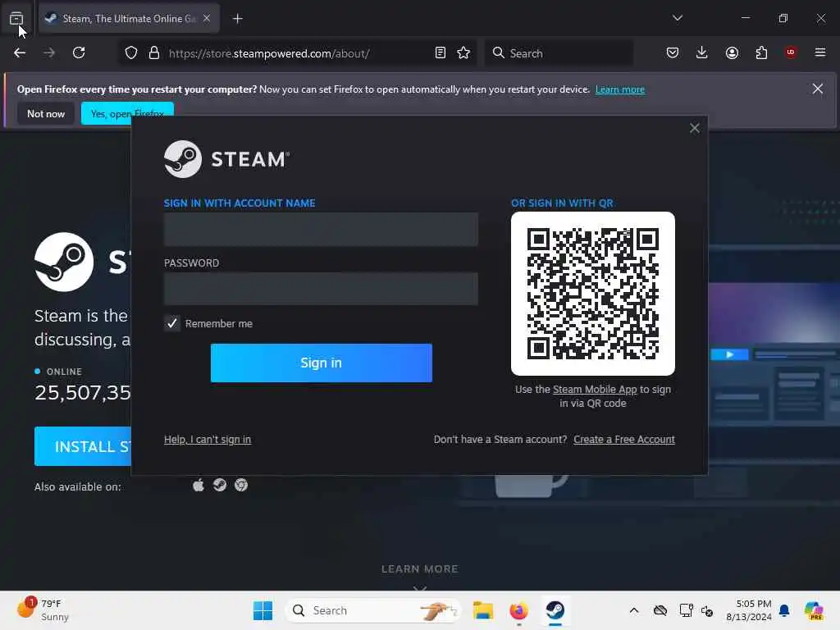The height and width of the screenshot is (630, 840).
Task: Open Create a Free Account link
Action: tap(624, 440)
